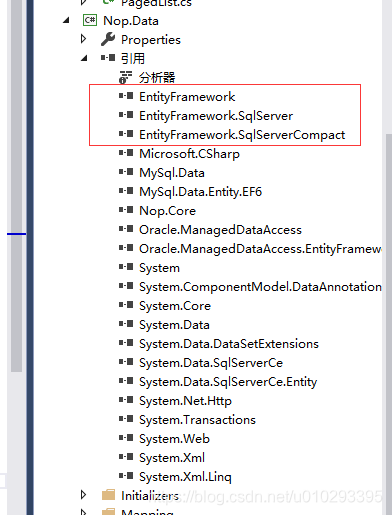Screen dimensions: 392x515
Task: Click the EntityFramework.SqlServer reference icon
Action: pos(126,115)
